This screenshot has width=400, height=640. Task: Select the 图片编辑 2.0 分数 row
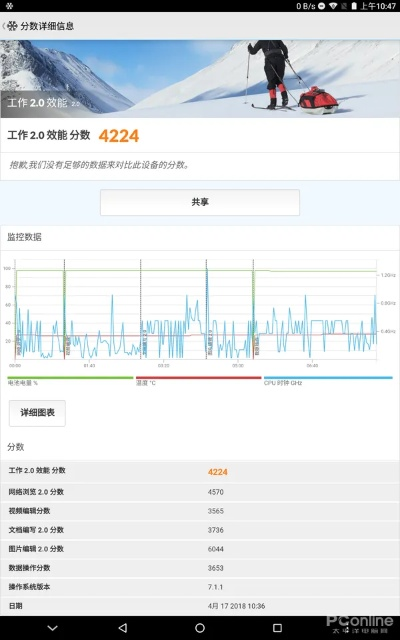point(200,549)
